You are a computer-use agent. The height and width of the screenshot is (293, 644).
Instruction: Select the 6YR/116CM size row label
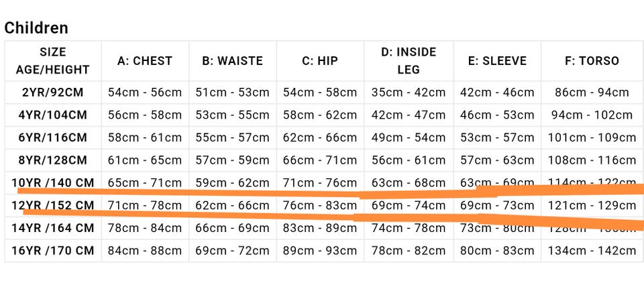point(53,138)
